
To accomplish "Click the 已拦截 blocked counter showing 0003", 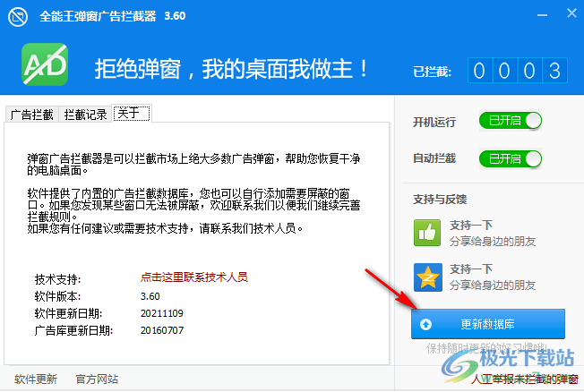I will [x=518, y=71].
